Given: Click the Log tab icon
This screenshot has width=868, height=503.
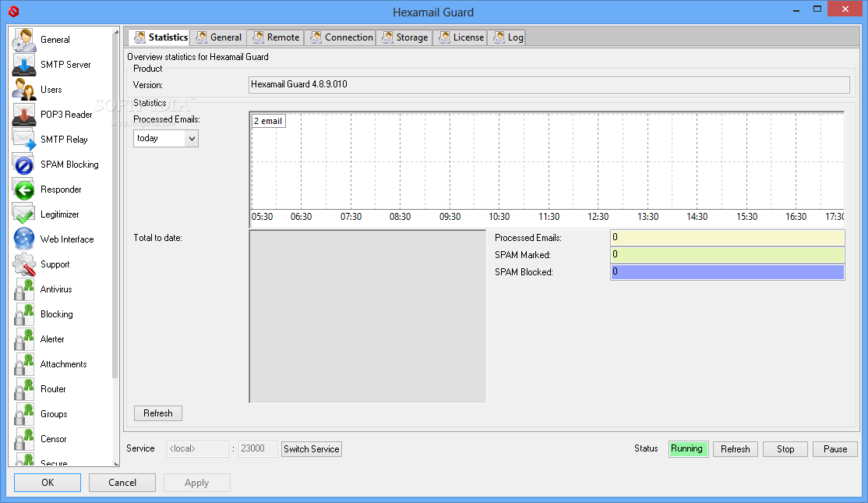Looking at the screenshot, I should 499,37.
